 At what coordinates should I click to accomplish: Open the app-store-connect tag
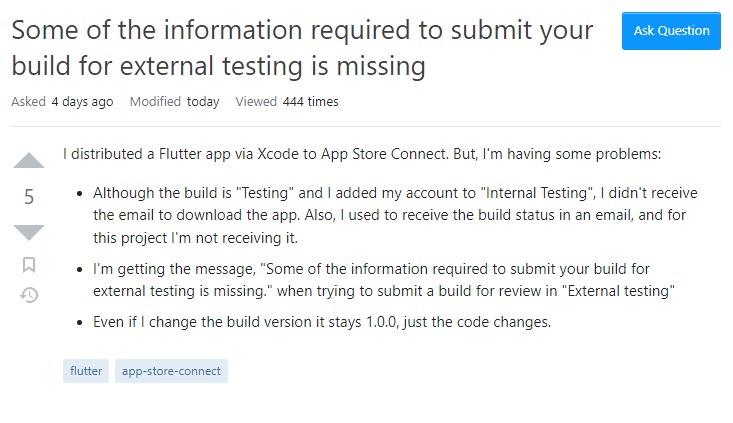point(171,371)
